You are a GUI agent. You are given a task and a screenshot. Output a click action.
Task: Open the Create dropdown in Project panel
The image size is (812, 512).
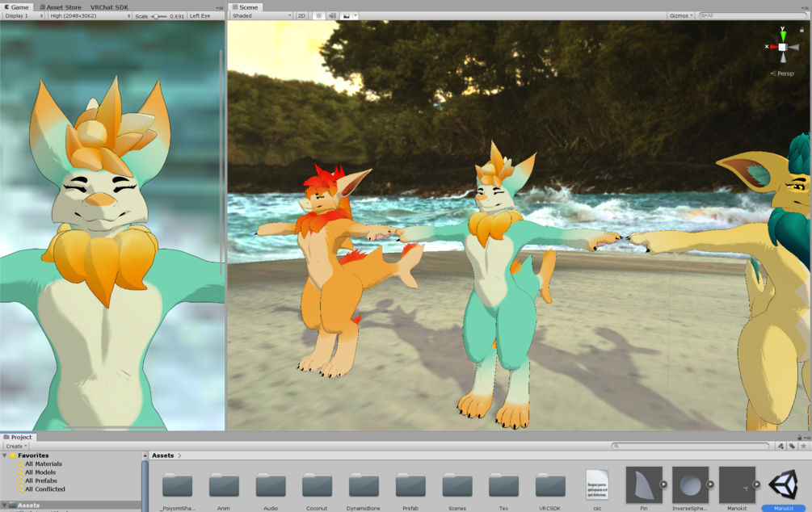tap(16, 447)
